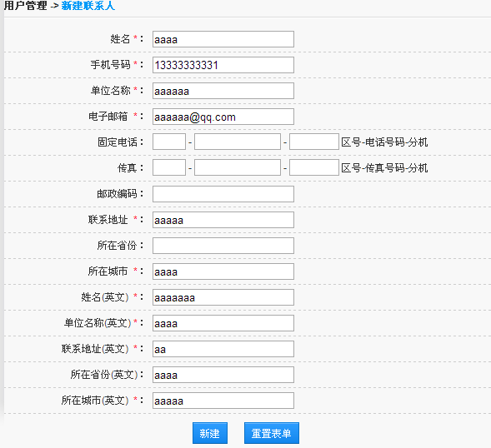This screenshot has width=491, height=448.
Task: Click the 手机号码 label
Action: click(111, 65)
